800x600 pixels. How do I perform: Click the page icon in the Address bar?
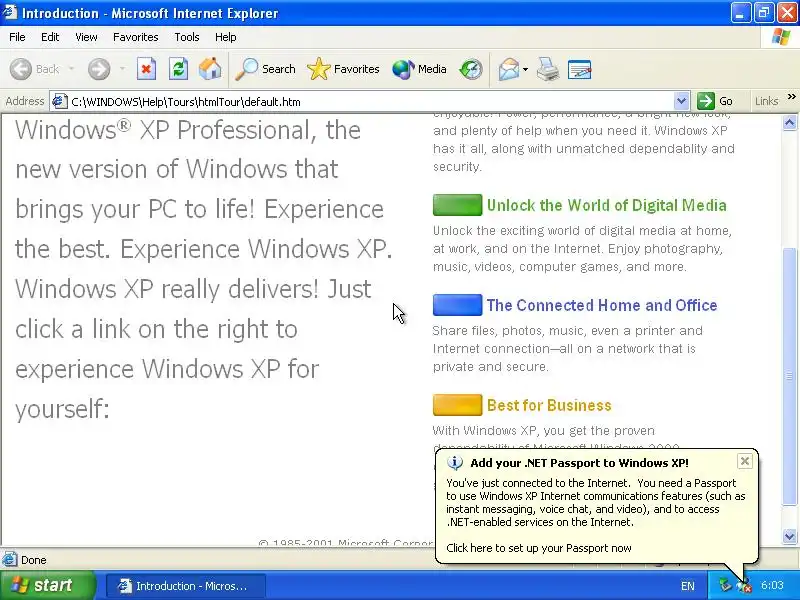click(60, 101)
